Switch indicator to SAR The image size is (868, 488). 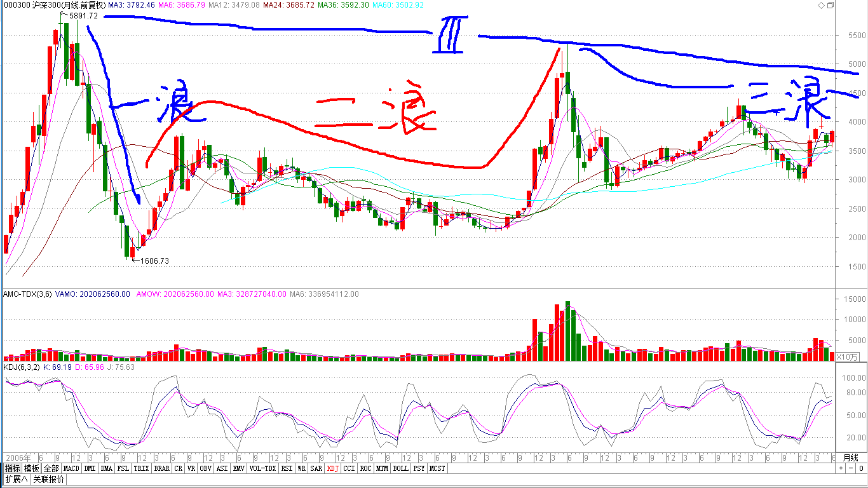(316, 468)
